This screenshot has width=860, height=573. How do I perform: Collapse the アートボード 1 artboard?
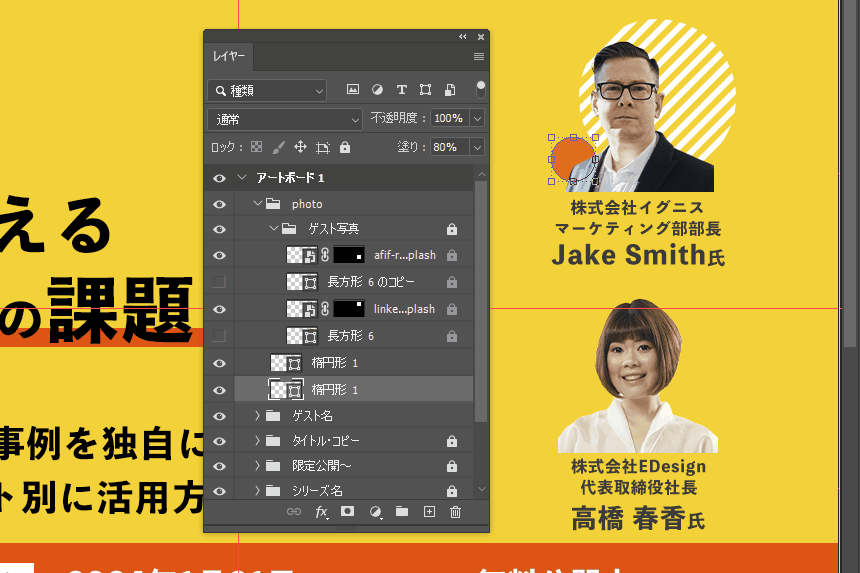(x=242, y=178)
